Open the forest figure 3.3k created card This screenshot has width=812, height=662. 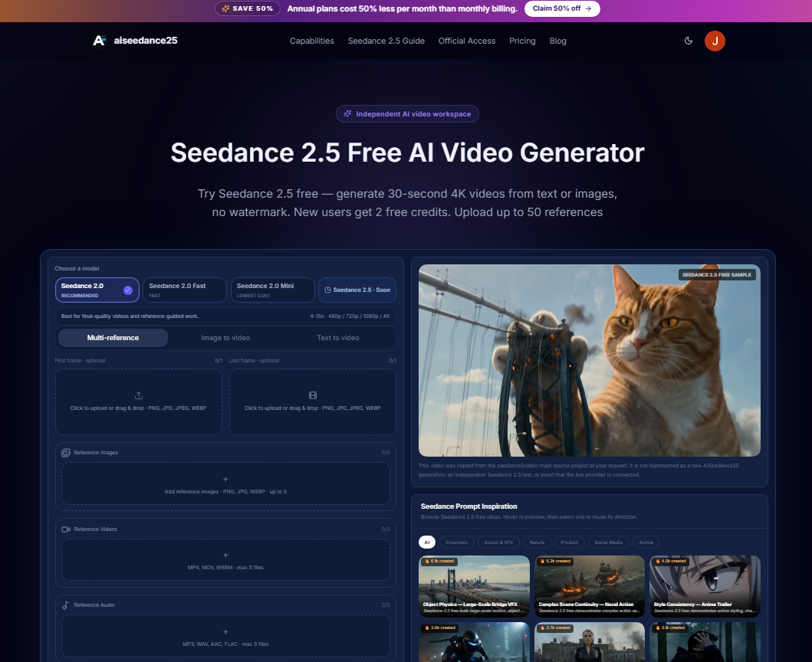(x=705, y=642)
